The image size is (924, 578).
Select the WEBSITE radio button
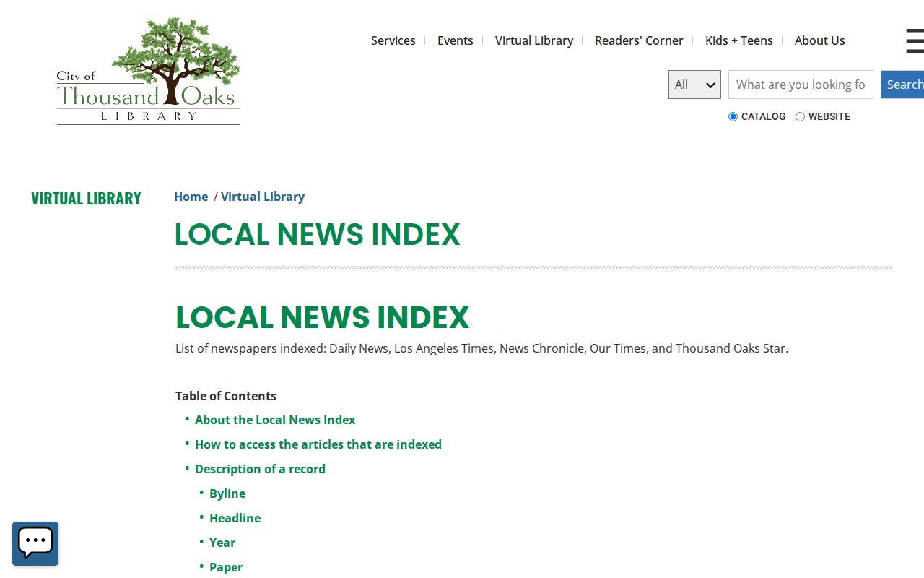pyautogui.click(x=800, y=116)
